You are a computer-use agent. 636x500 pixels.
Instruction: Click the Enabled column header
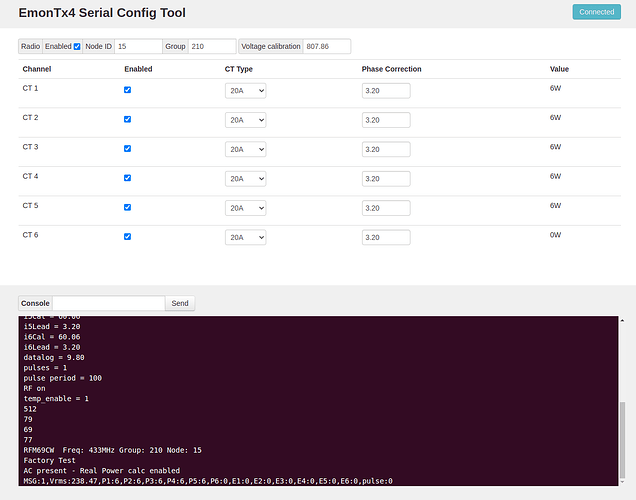click(x=138, y=69)
